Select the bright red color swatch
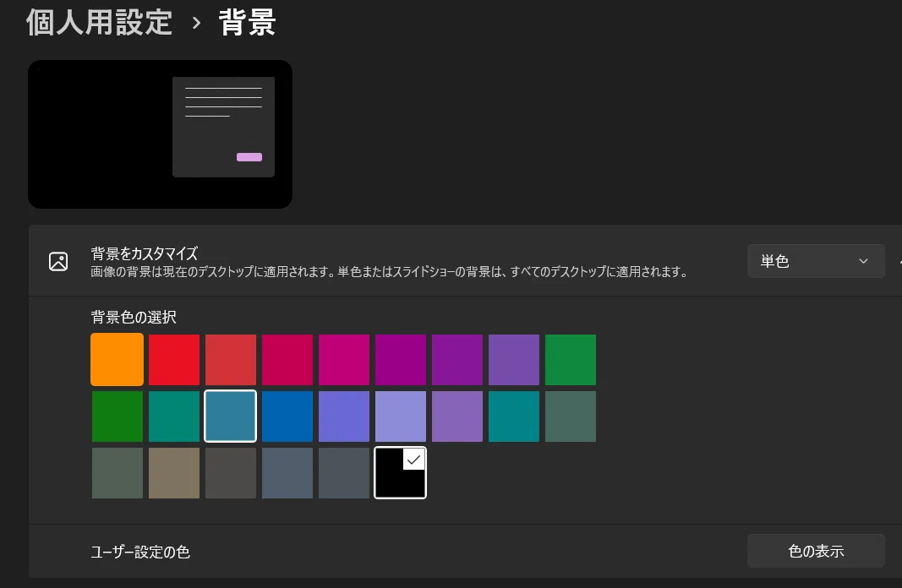 pos(174,360)
